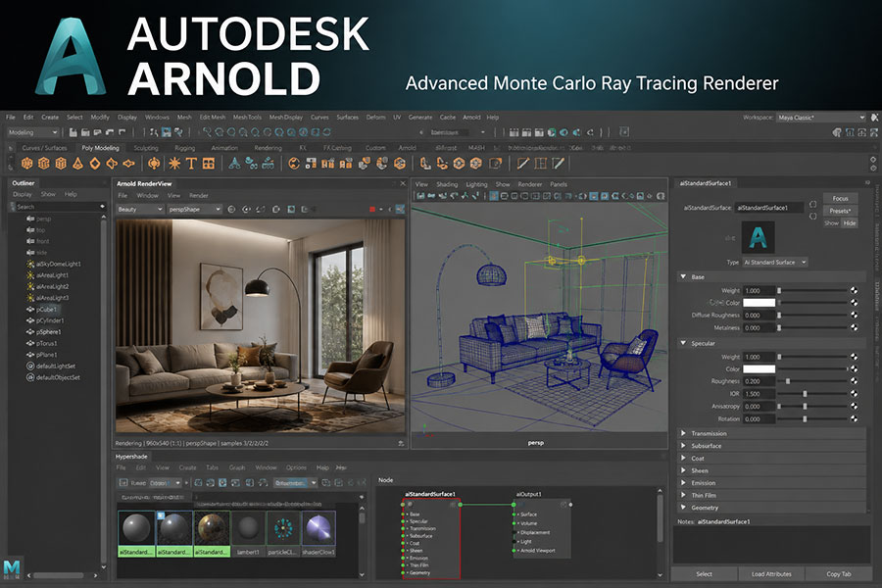
Task: Toggle highlighted wireframe viewport button
Action: coord(493,196)
